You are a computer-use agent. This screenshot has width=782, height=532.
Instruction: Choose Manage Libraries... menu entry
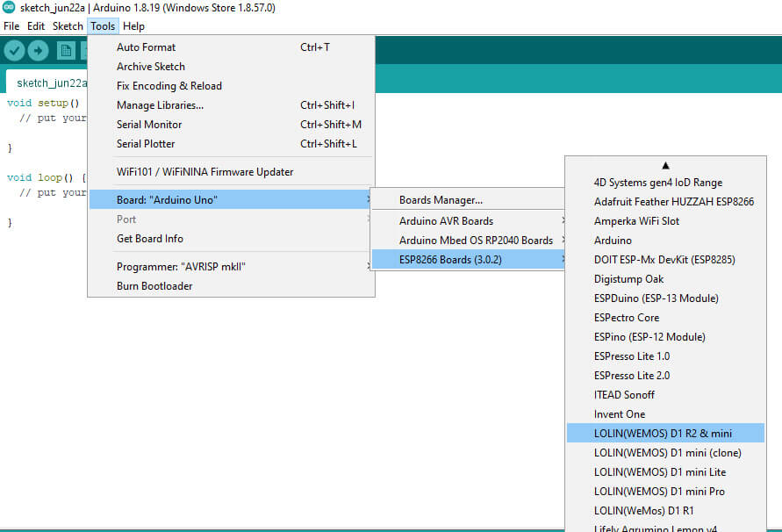[160, 105]
